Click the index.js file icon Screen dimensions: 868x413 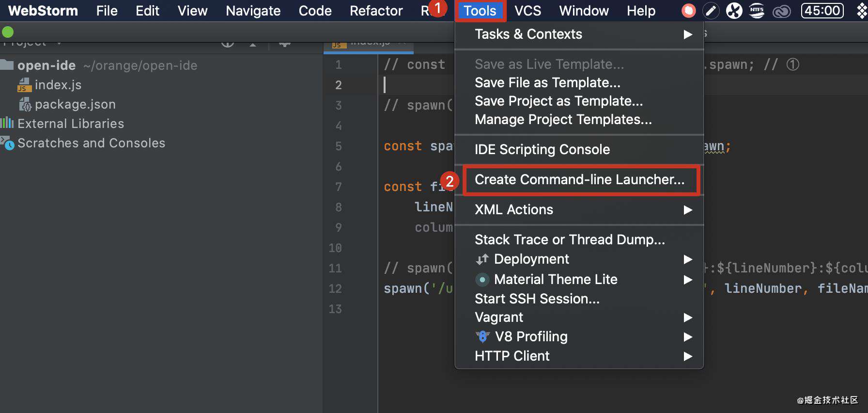pyautogui.click(x=24, y=85)
